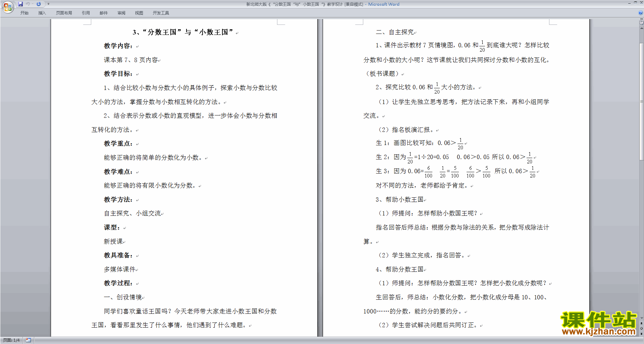
Task: Open the 邮件 ribbon tab
Action: coord(104,13)
